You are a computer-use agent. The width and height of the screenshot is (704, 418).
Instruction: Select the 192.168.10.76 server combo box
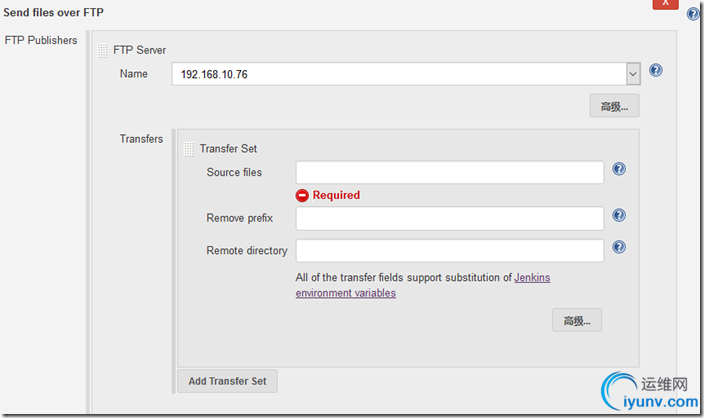coord(406,74)
